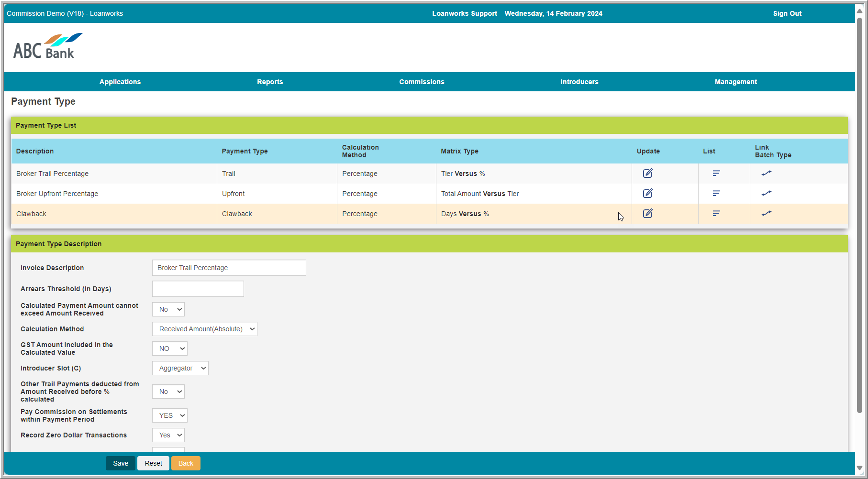Open the Commissions menu
This screenshot has height=479, width=868.
(422, 82)
